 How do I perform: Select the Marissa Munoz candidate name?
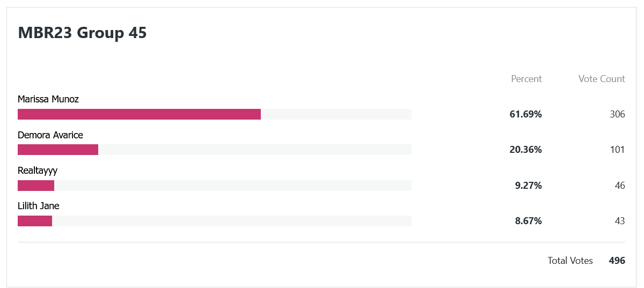48,99
